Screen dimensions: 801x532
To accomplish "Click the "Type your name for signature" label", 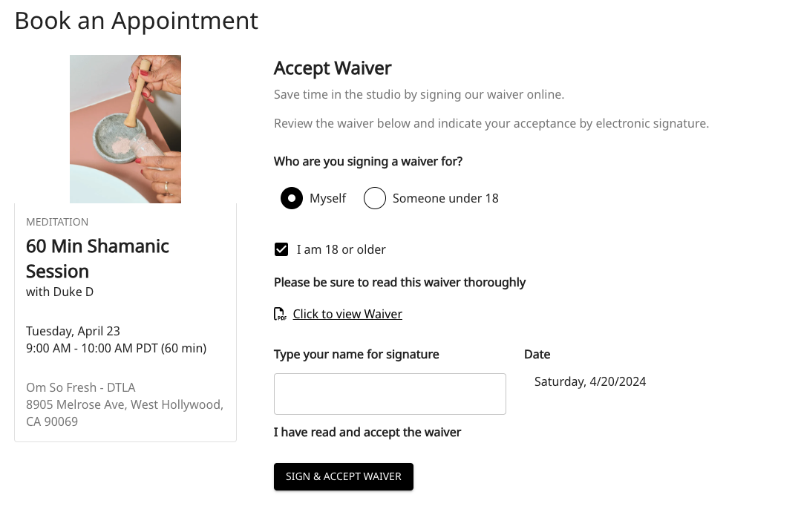I will point(356,355).
